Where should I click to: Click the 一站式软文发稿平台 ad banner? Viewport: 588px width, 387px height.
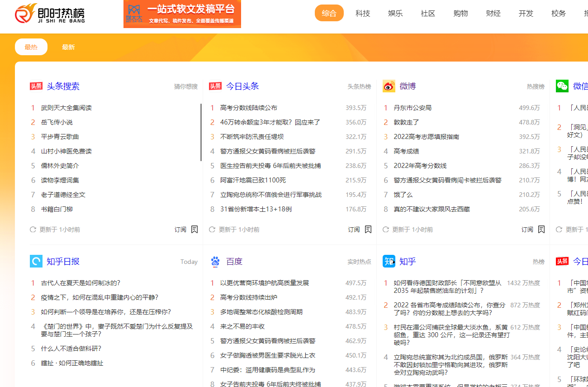click(x=190, y=14)
